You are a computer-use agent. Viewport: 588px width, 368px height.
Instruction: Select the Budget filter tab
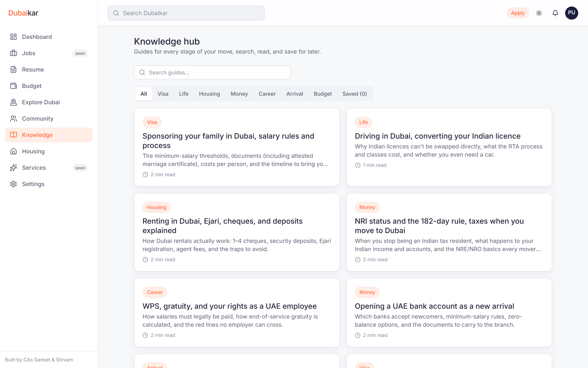(x=323, y=94)
